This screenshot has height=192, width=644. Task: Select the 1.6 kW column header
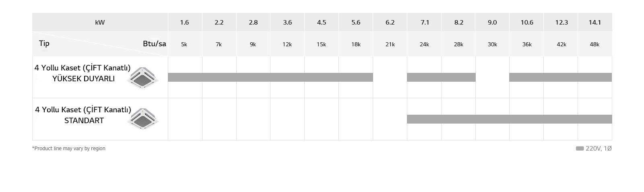184,23
